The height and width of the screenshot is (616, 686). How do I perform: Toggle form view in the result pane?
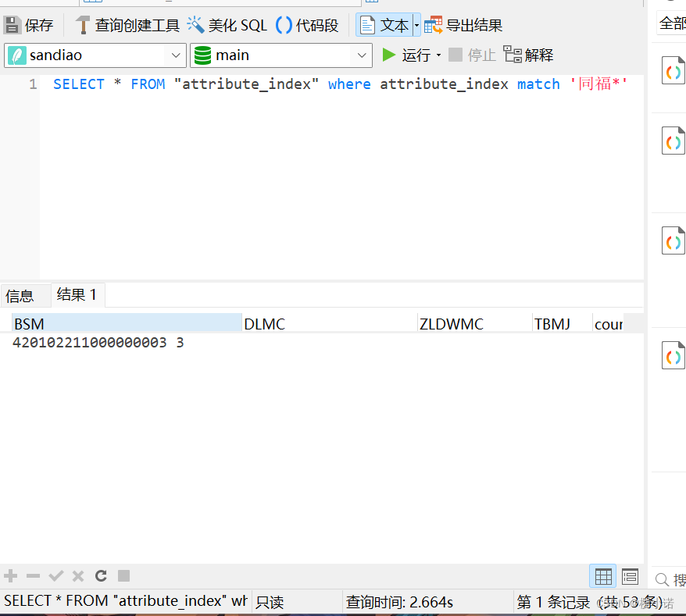[x=629, y=576]
